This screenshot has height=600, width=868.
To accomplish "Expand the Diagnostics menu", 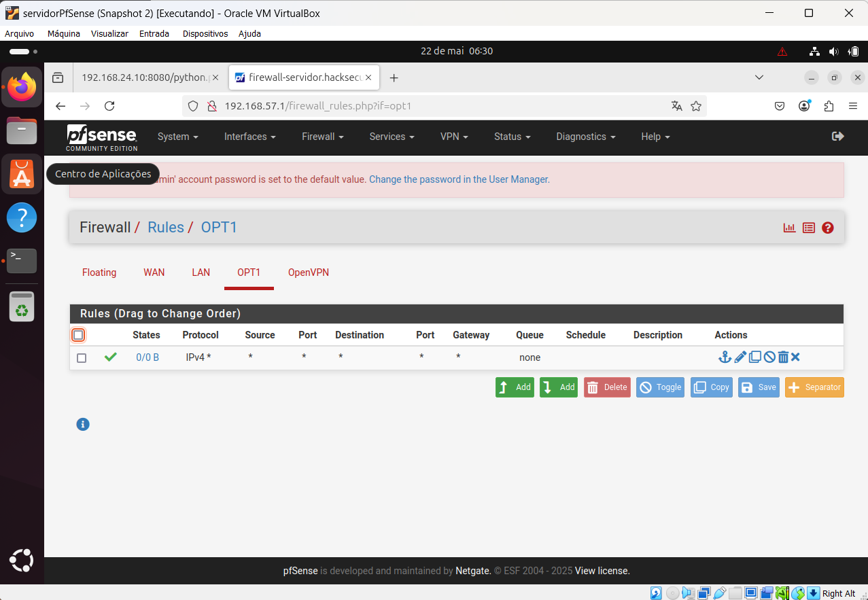I will (x=586, y=137).
